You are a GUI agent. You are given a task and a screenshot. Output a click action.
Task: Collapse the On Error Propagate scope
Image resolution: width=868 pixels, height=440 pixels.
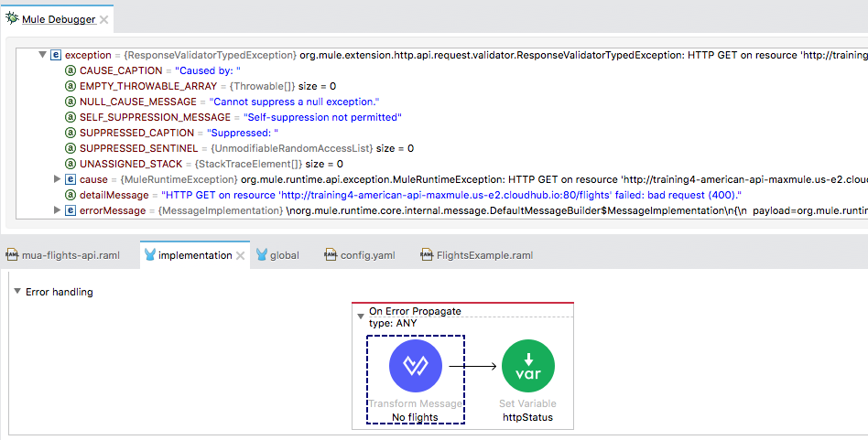[361, 317]
